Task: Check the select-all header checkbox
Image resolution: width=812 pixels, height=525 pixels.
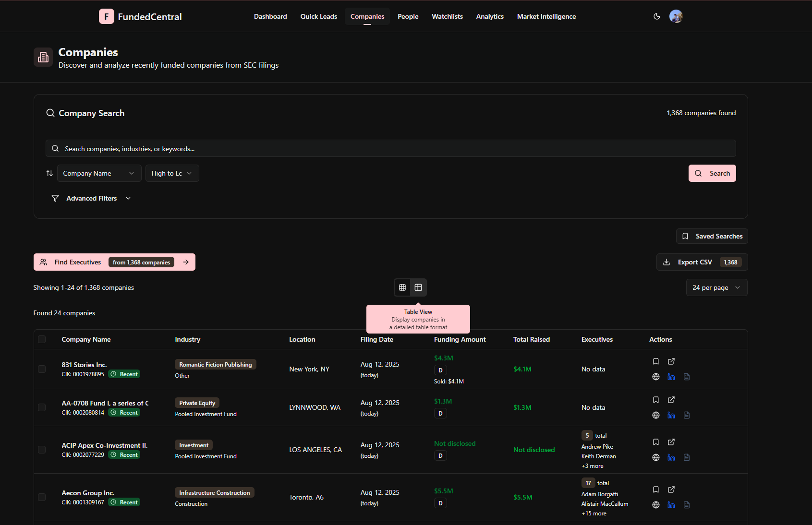Action: click(42, 339)
